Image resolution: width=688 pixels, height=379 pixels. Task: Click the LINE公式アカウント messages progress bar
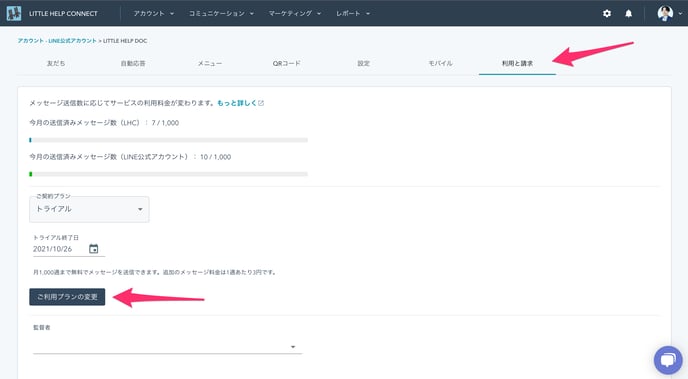click(168, 174)
